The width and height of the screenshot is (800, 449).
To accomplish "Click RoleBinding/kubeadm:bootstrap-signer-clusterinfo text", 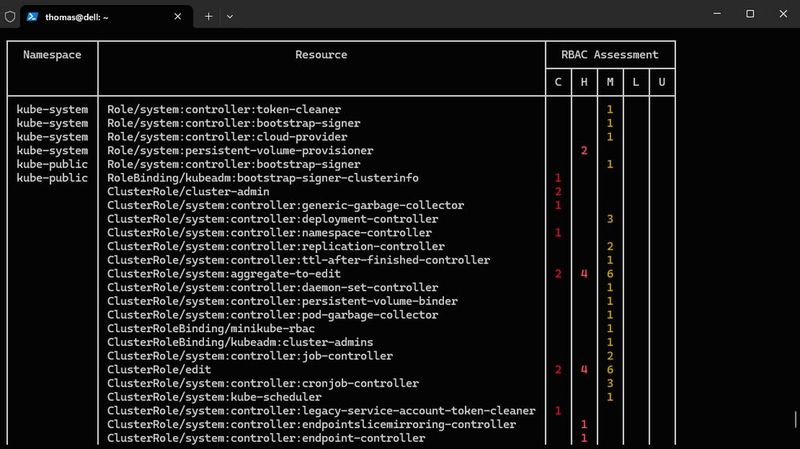I will click(x=263, y=178).
